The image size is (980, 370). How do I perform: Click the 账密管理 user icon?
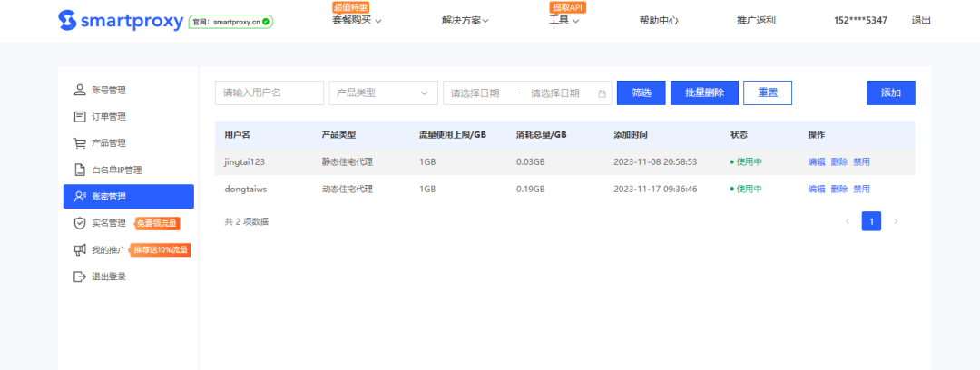[x=79, y=196]
